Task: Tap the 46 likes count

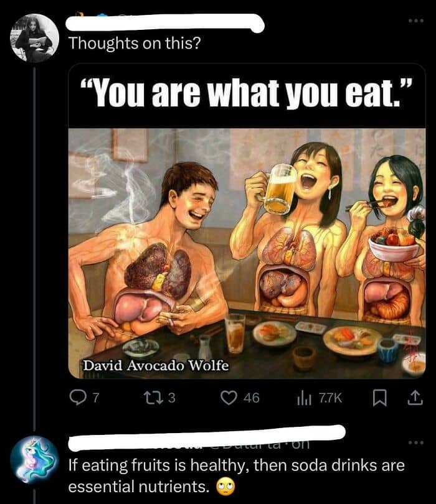Action: (251, 398)
